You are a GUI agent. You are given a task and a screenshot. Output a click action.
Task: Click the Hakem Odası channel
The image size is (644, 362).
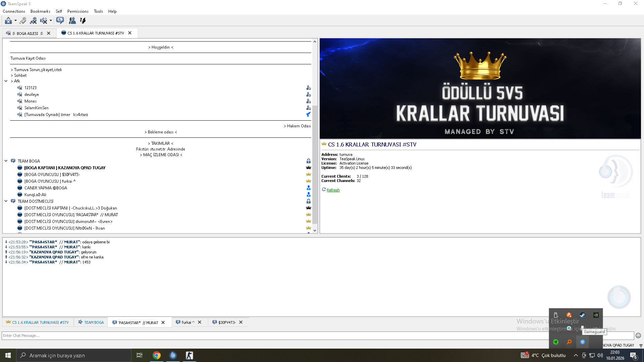pyautogui.click(x=297, y=126)
